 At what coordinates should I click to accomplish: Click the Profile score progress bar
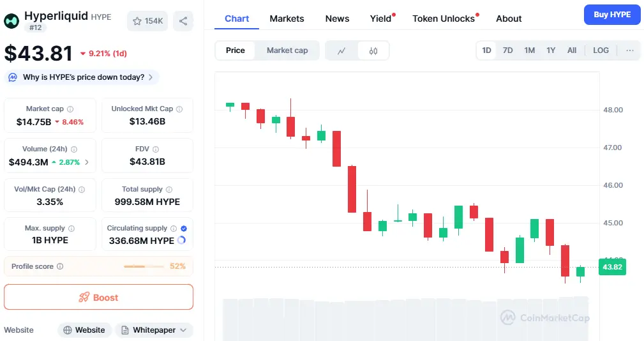point(144,266)
